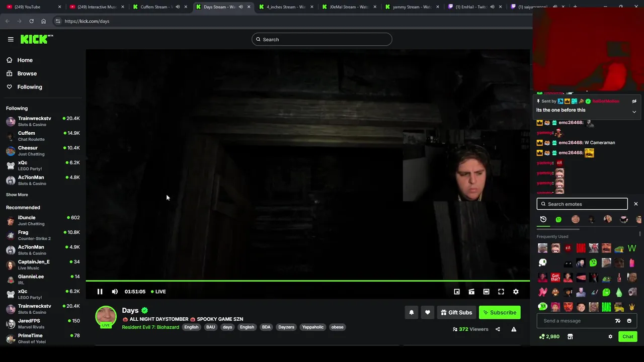Click the Gift Subs button

456,313
